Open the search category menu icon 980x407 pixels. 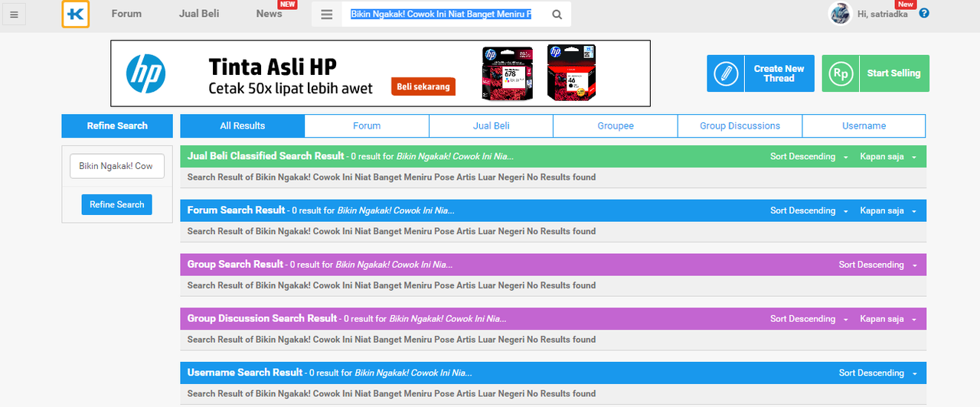pyautogui.click(x=326, y=15)
